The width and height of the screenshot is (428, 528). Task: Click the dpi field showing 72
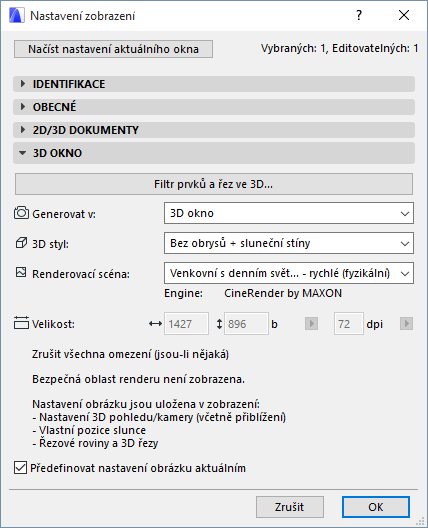coord(349,324)
